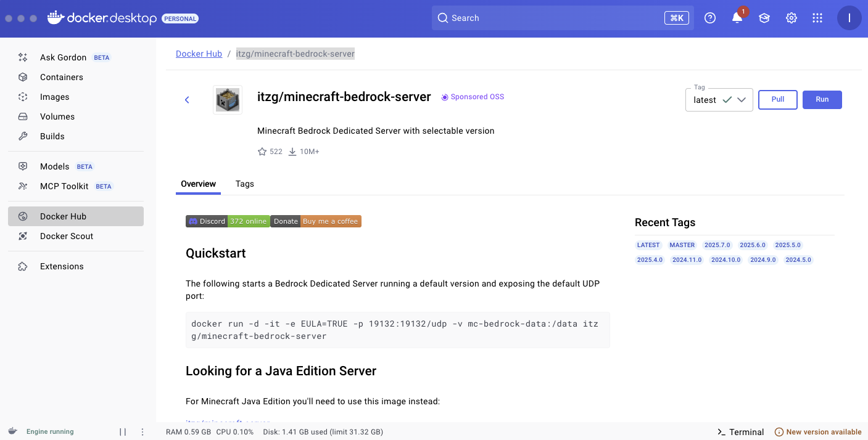Focus the Search field
Image resolution: width=868 pixels, height=440 pixels.
(563, 18)
